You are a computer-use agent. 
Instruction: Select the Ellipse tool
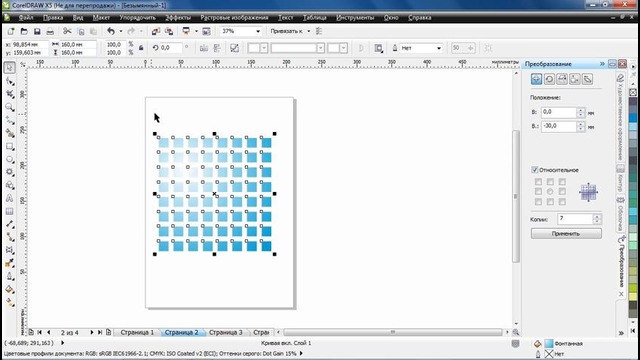point(10,159)
